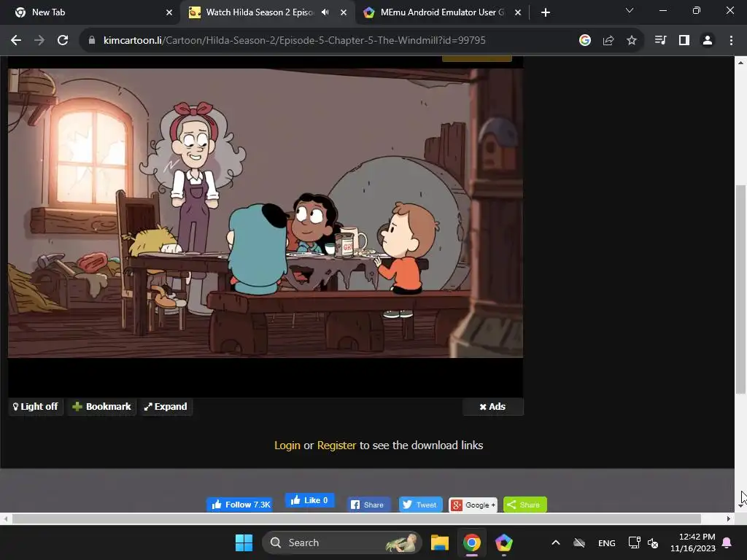This screenshot has height=560, width=747.
Task: Open Chrome side panel
Action: click(684, 41)
